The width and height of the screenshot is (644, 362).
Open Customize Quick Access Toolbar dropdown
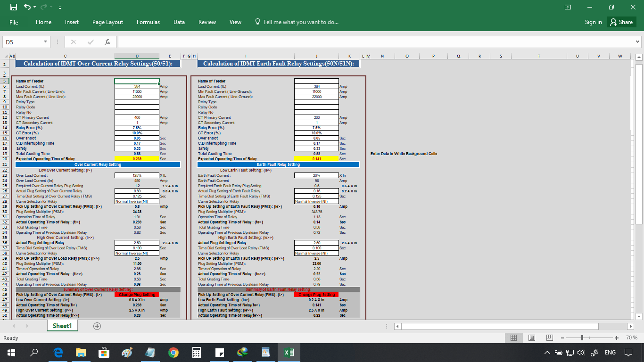tap(60, 8)
